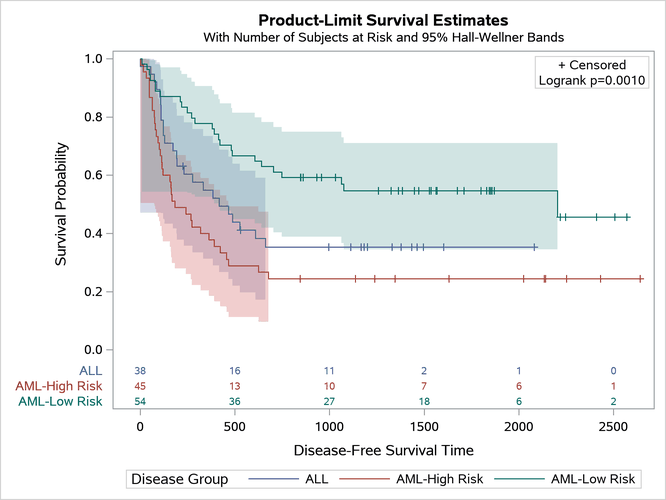Click the x-axis tick label 1000
This screenshot has height=500, width=666.
pos(329,427)
